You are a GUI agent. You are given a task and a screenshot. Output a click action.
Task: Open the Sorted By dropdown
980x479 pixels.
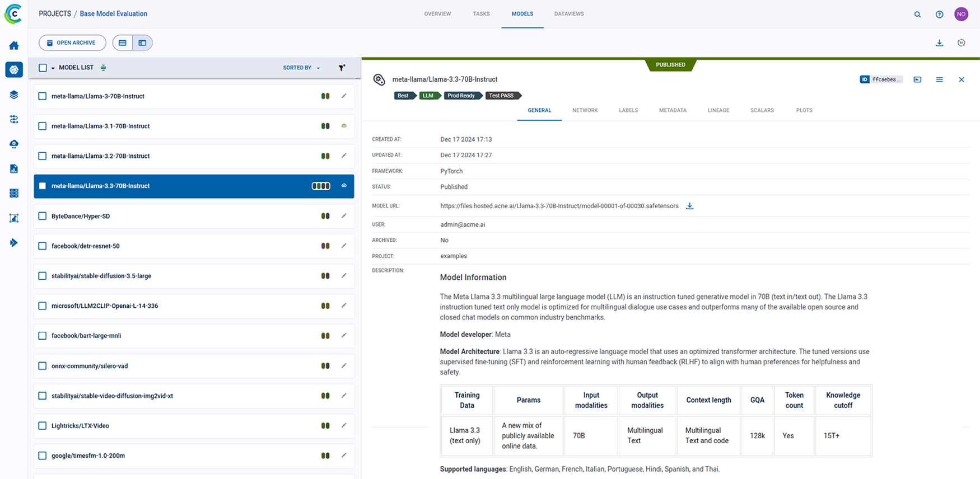tap(301, 68)
